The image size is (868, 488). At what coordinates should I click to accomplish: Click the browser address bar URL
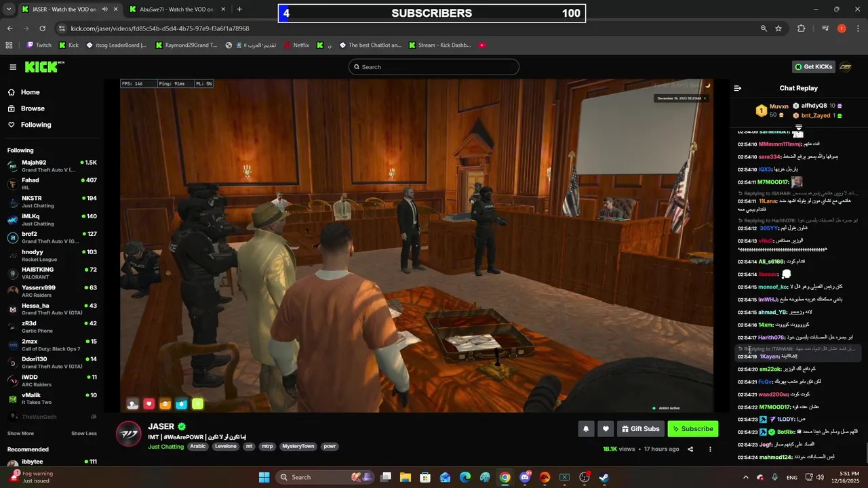pos(160,28)
